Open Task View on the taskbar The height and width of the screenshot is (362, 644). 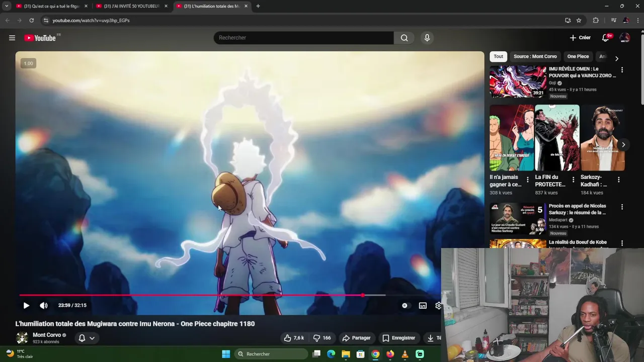click(x=316, y=354)
